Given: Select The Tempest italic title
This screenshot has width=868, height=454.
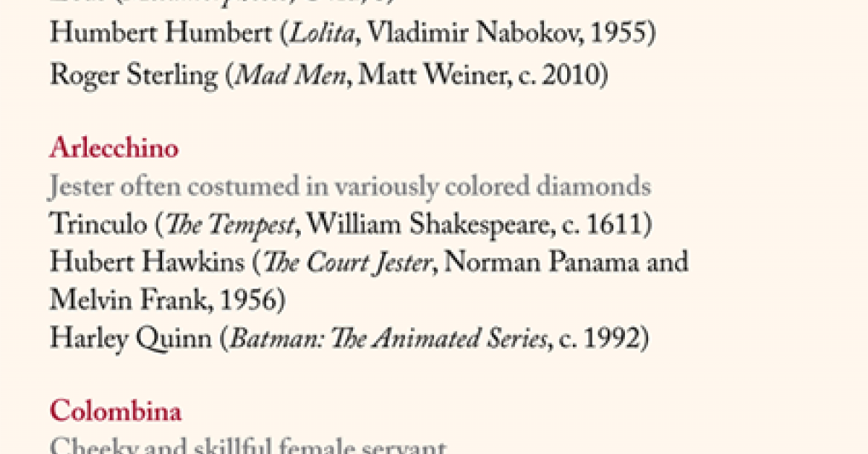Looking at the screenshot, I should point(230,224).
